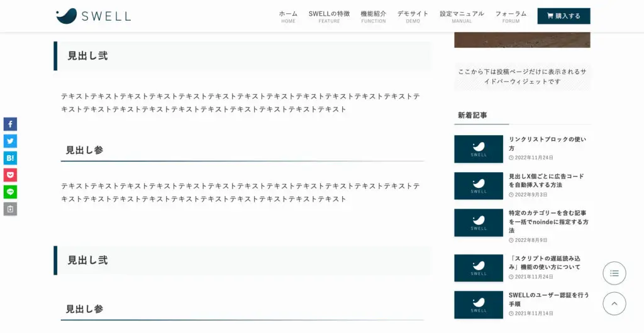Click the 購入する purchase button

click(563, 16)
